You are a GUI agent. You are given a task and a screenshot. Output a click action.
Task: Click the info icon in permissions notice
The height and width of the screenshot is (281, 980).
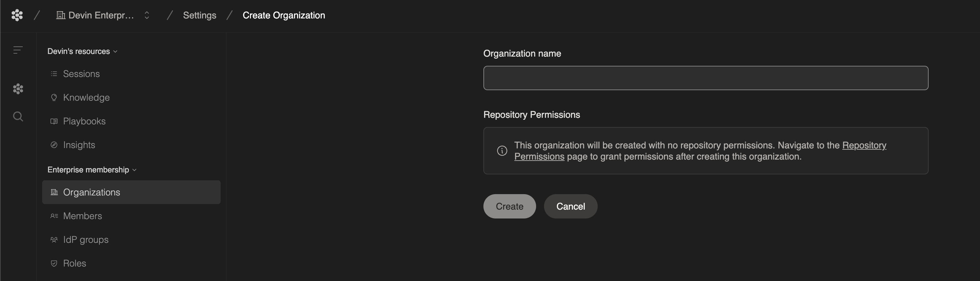coord(502,151)
